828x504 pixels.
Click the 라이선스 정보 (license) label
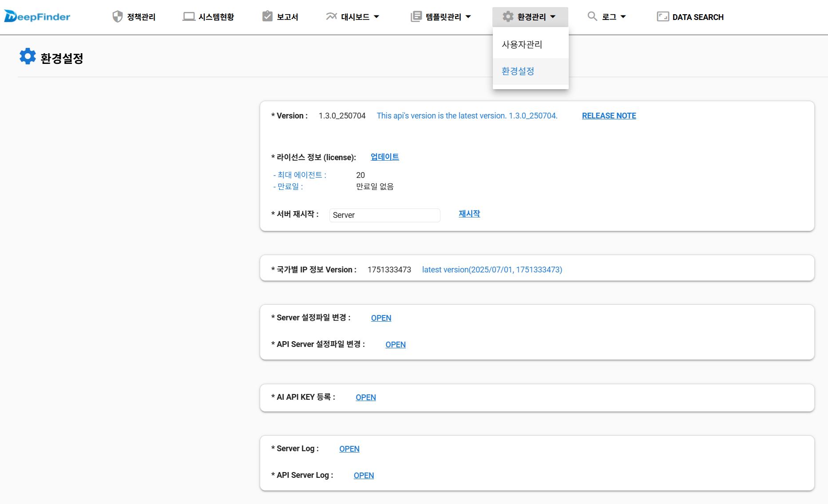click(313, 157)
